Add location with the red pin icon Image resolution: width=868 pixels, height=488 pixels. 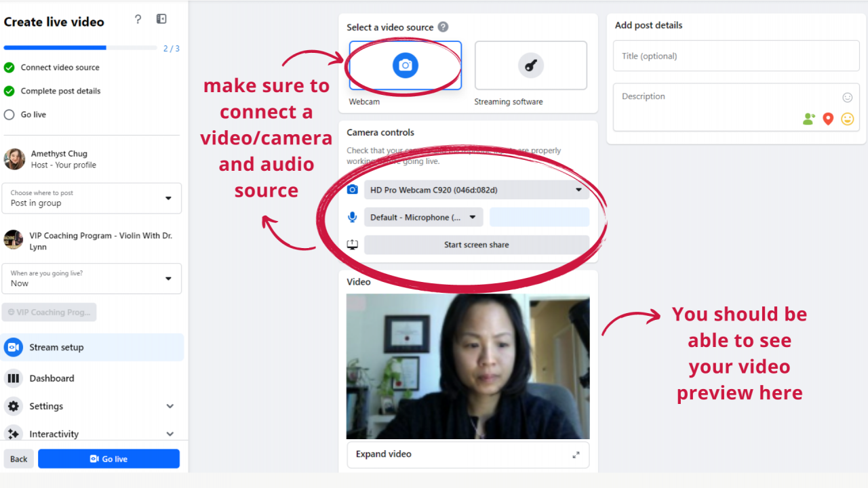(x=828, y=119)
